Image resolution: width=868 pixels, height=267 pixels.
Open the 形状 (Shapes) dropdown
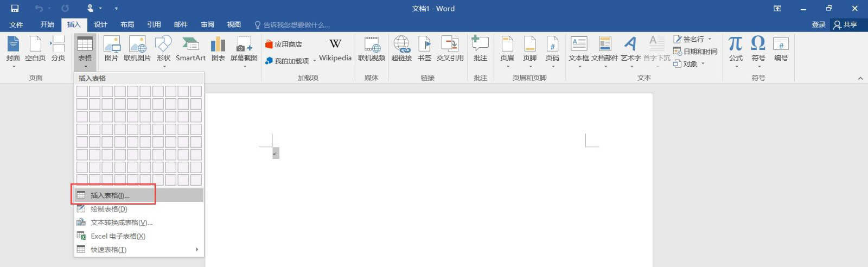(163, 66)
